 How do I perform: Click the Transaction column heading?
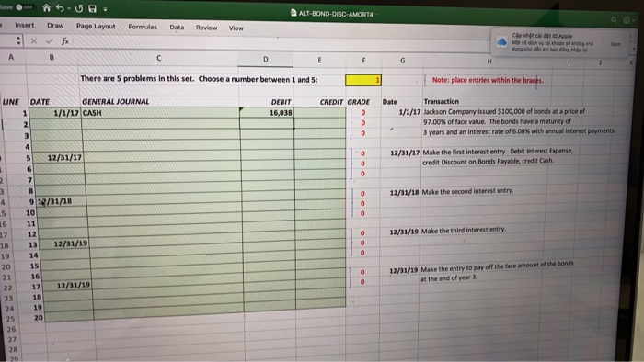click(441, 101)
